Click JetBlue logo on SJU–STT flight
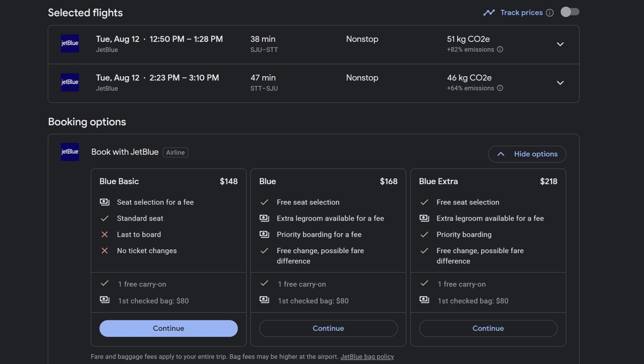The image size is (644, 364). [x=70, y=43]
